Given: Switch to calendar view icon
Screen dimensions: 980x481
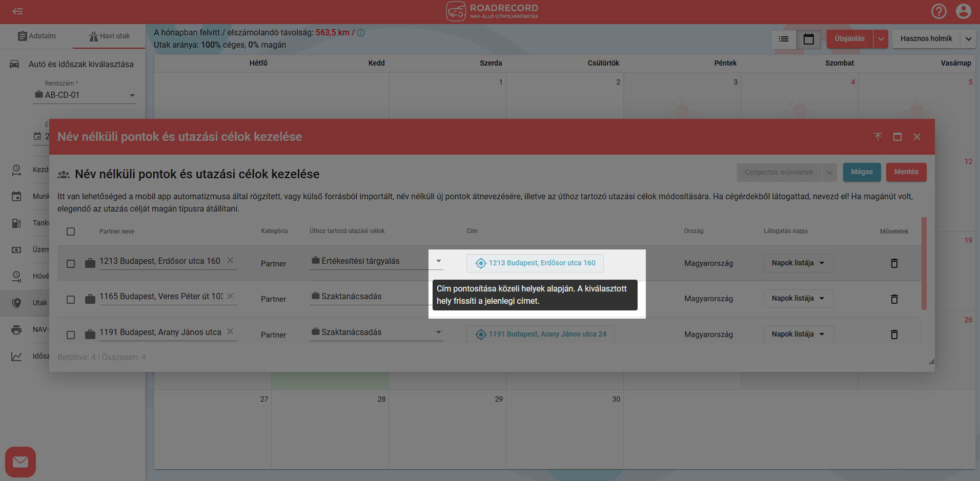Looking at the screenshot, I should [808, 39].
